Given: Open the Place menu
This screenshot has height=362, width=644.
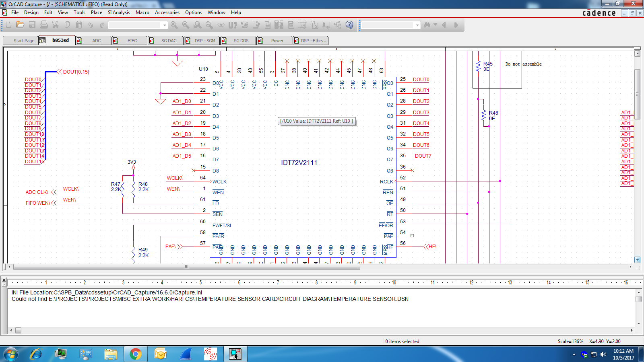Looking at the screenshot, I should [x=97, y=12].
